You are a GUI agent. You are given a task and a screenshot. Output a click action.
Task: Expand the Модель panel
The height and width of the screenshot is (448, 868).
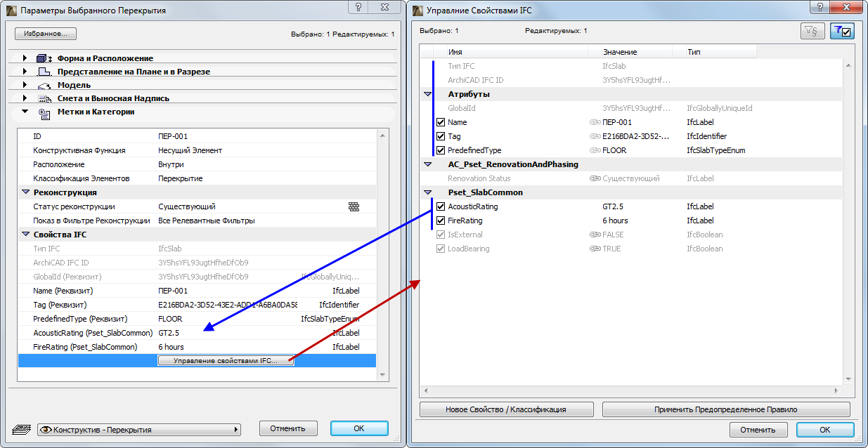click(25, 85)
